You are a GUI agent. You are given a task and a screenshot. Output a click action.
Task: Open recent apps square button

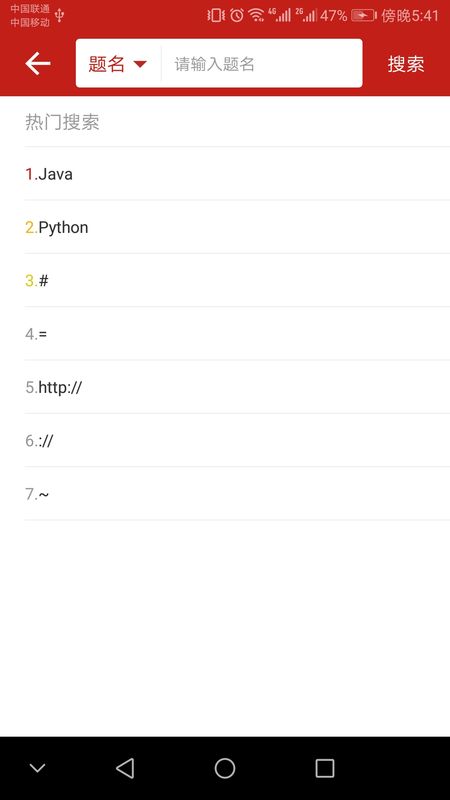324,768
